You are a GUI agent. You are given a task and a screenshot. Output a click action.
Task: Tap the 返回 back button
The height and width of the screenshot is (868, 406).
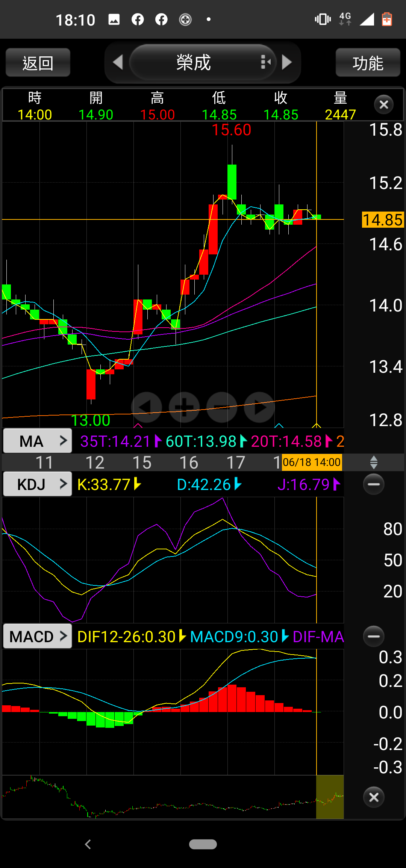pos(38,63)
